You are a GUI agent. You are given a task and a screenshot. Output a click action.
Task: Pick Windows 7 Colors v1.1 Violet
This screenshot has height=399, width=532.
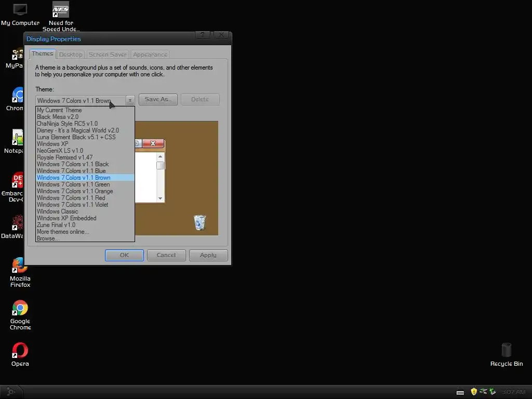(x=85, y=205)
